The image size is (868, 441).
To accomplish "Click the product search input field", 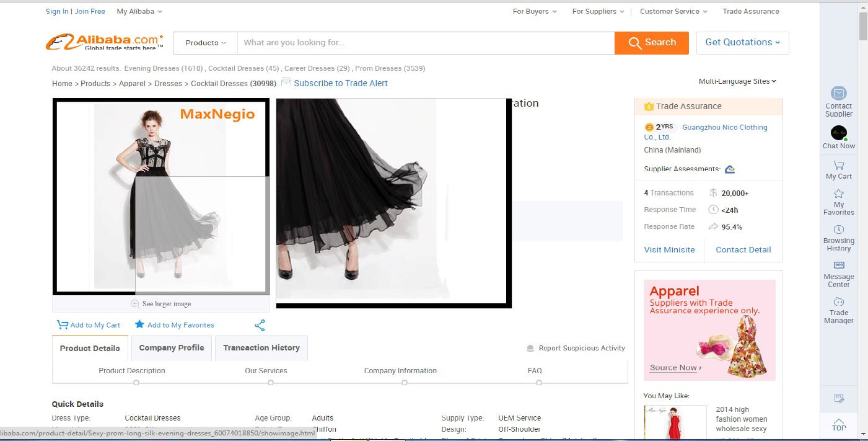I will [426, 43].
